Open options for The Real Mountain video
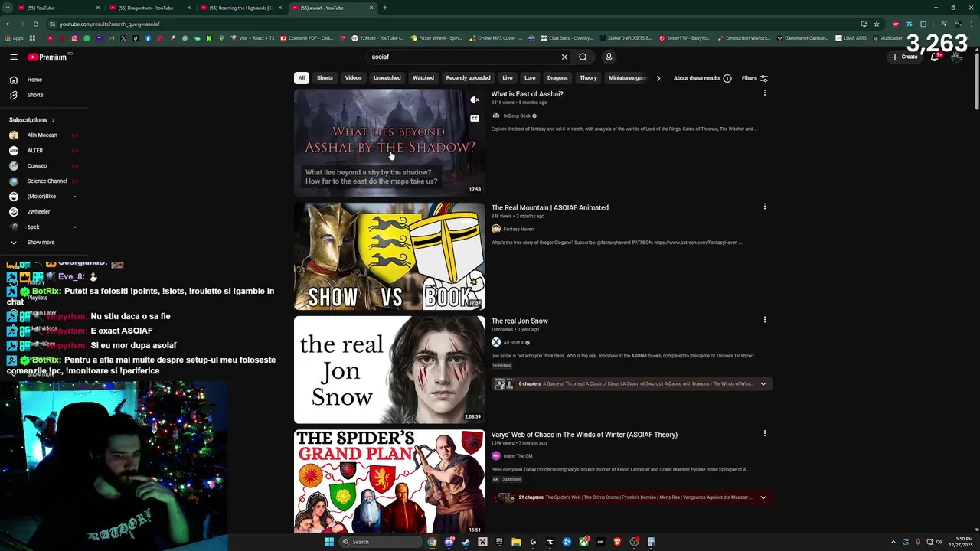 coord(764,207)
